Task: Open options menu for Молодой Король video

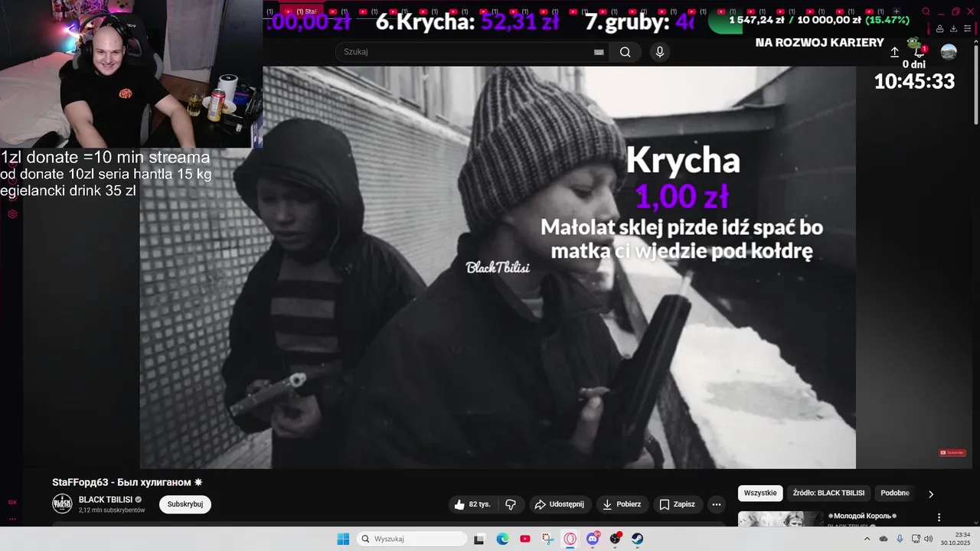Action: coord(939,517)
